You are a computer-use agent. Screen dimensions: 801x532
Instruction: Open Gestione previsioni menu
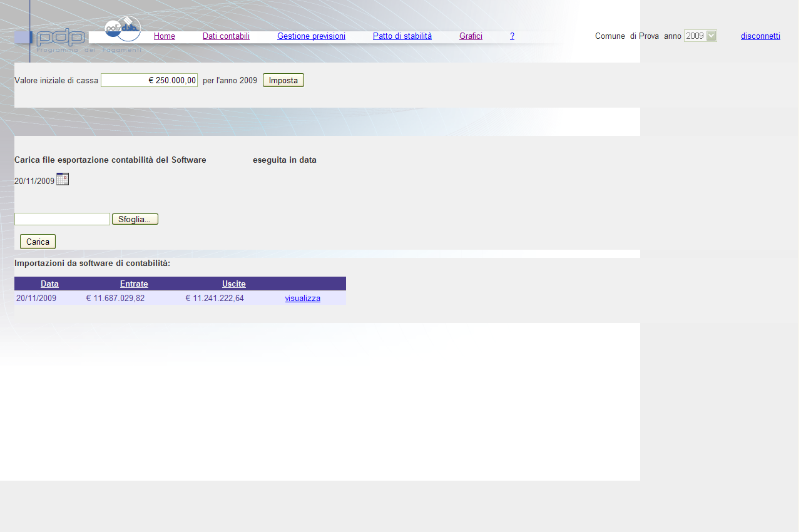coord(311,36)
